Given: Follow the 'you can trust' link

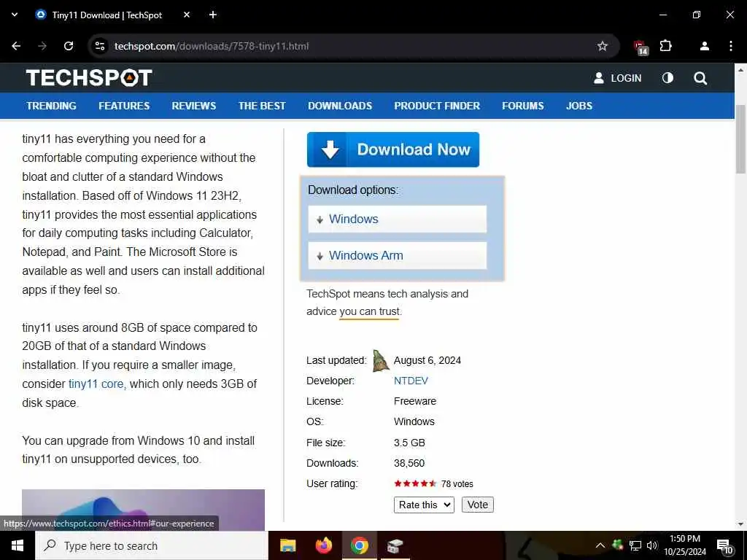Looking at the screenshot, I should pos(370,311).
